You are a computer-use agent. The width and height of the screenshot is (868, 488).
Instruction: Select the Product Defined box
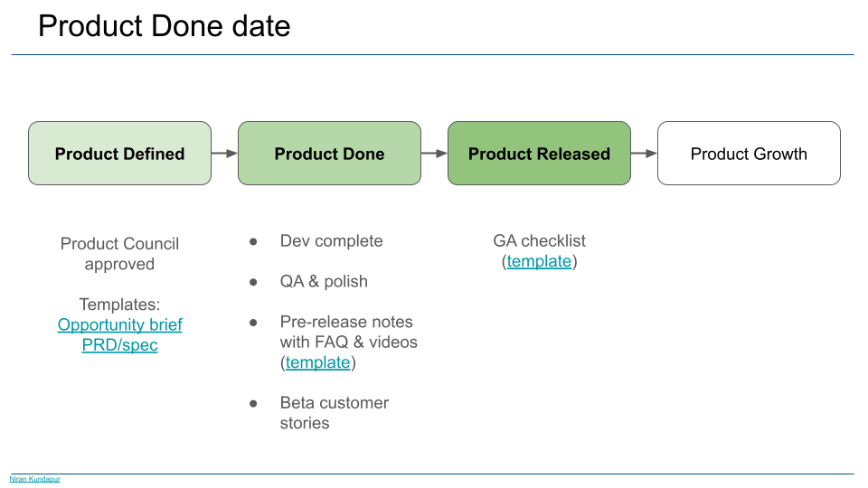click(119, 154)
